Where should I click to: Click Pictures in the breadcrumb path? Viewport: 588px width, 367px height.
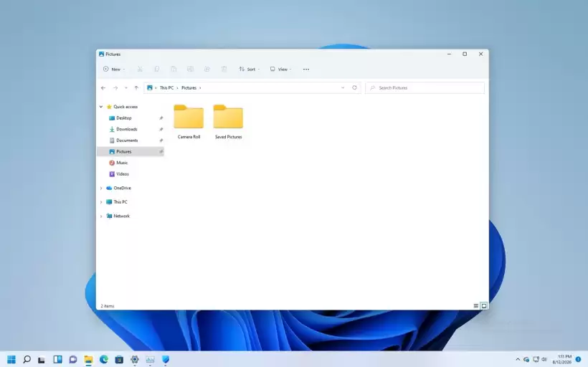pyautogui.click(x=189, y=87)
